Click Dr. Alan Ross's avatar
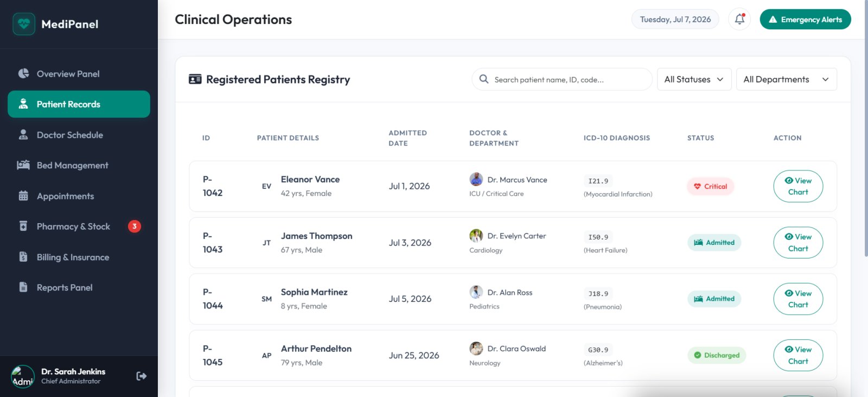 (x=476, y=292)
